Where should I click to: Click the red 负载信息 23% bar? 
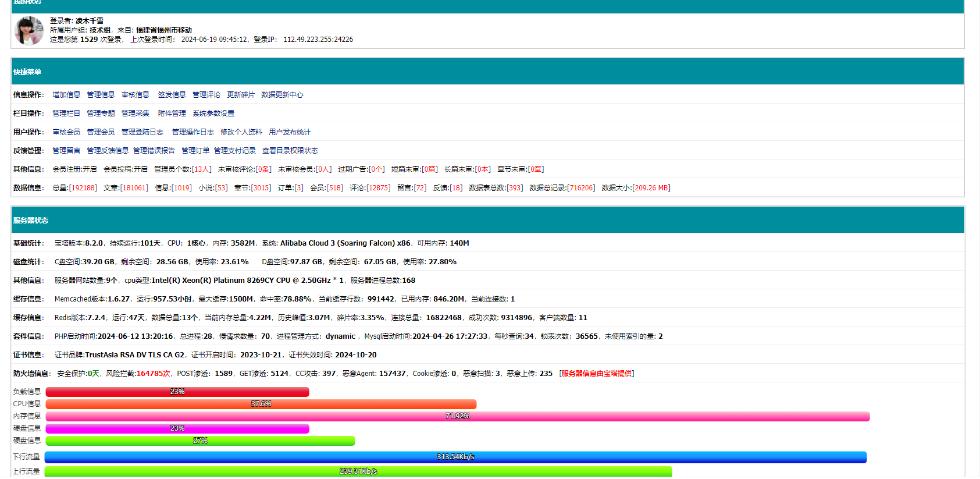pos(177,392)
